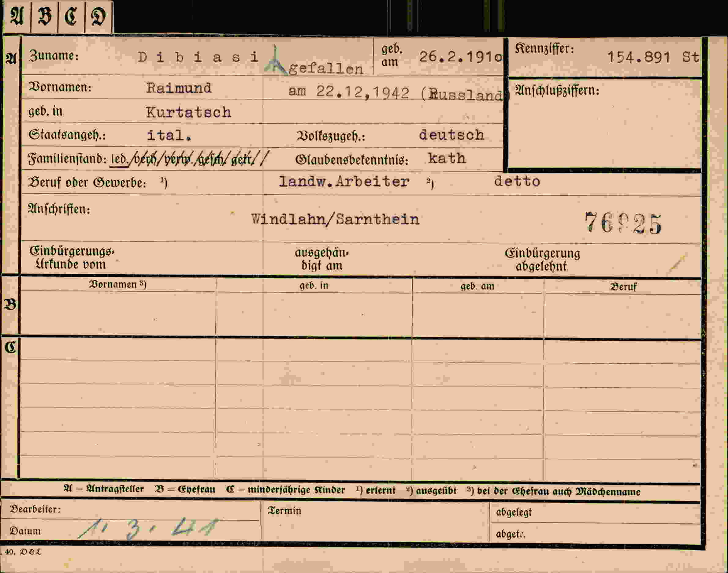Click the word 'detto' in occupation row

click(517, 181)
